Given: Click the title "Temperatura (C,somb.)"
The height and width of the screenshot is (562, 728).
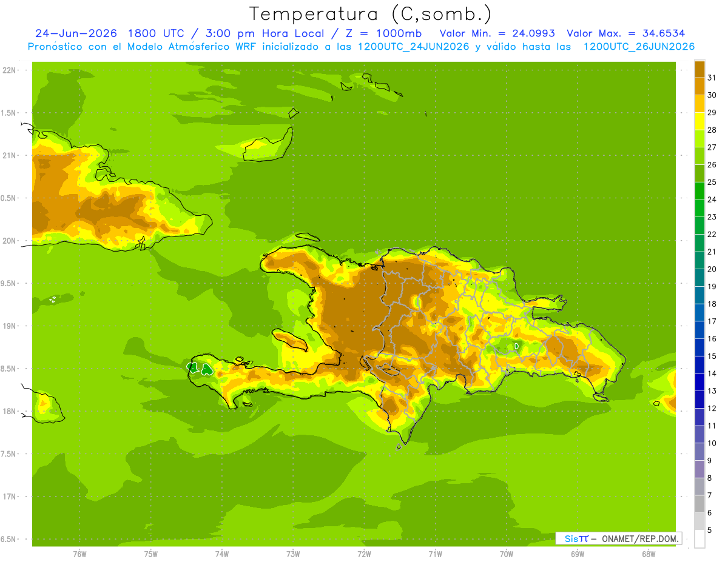Looking at the screenshot, I should 370,14.
